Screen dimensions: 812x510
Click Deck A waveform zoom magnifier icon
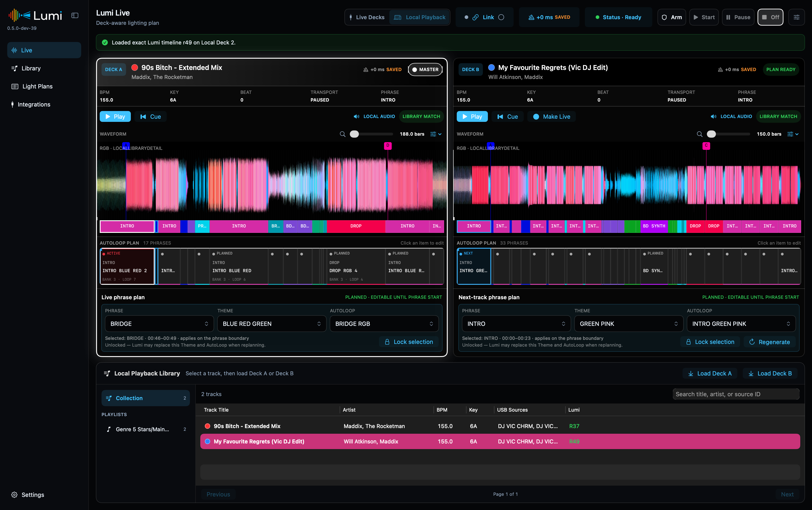pos(342,134)
